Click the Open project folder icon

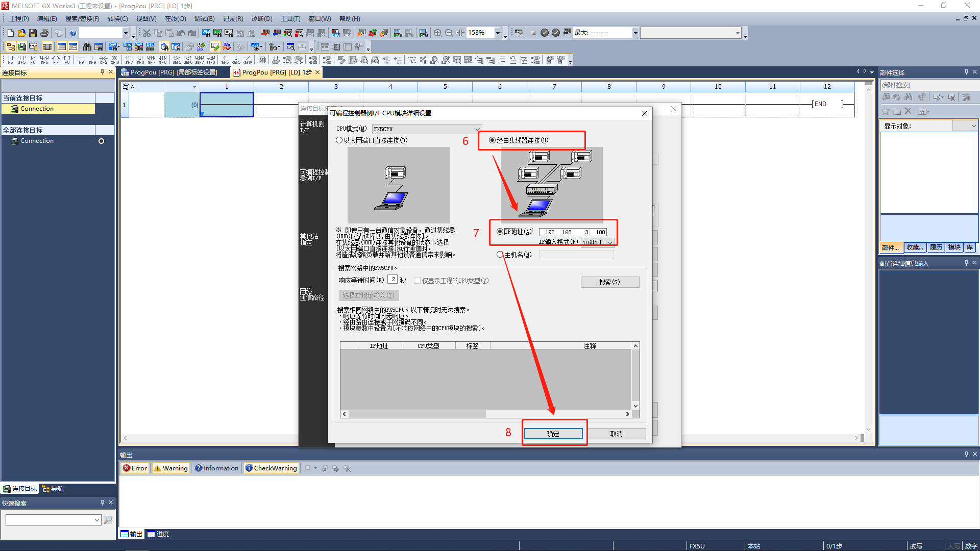click(x=21, y=33)
